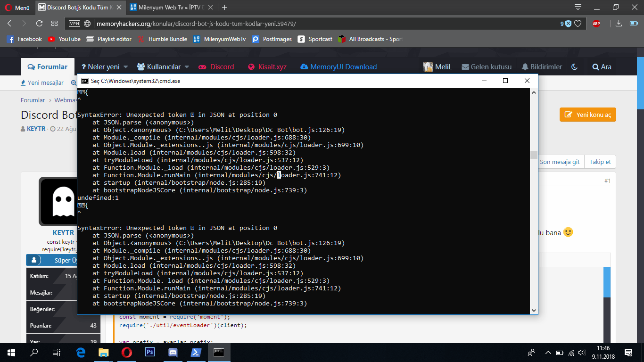The image size is (644, 362).
Task: Switch to the Discord Bot.js Kodu tab
Action: (79, 8)
